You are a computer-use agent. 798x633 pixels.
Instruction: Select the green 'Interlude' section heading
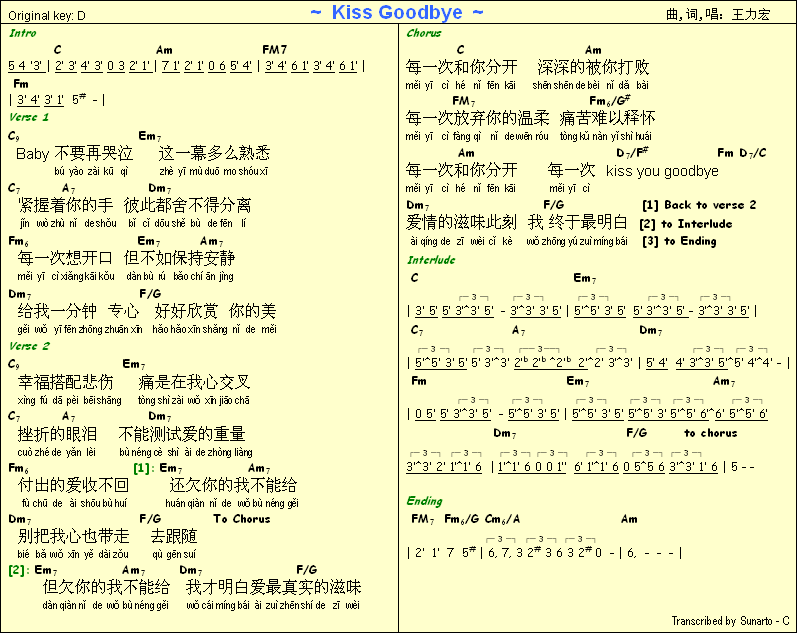point(431,260)
